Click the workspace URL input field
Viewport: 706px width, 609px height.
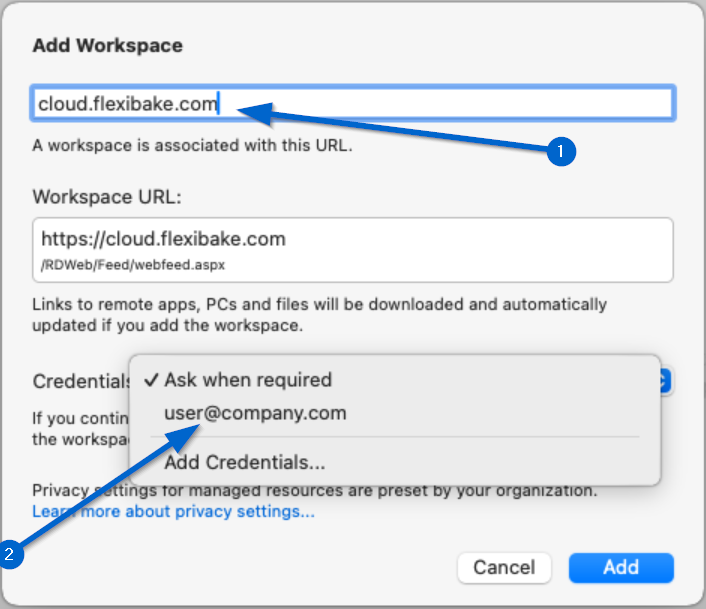[353, 103]
